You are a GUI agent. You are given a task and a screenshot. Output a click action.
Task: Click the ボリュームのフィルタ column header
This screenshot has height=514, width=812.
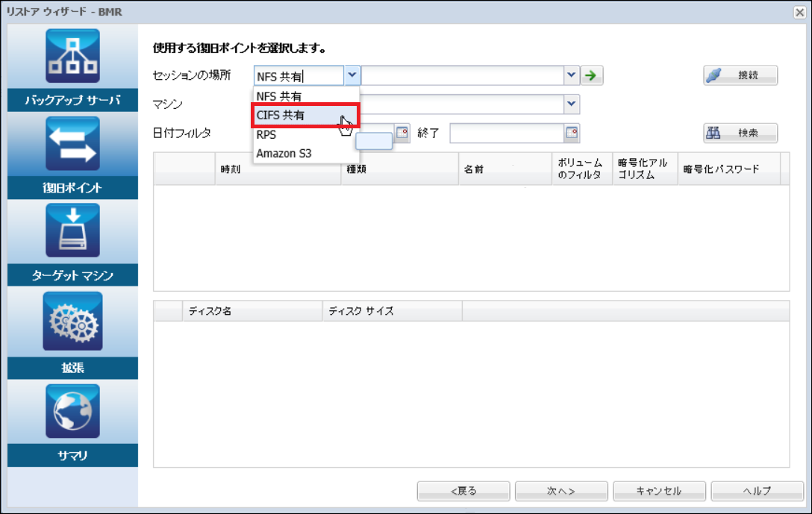pos(582,169)
